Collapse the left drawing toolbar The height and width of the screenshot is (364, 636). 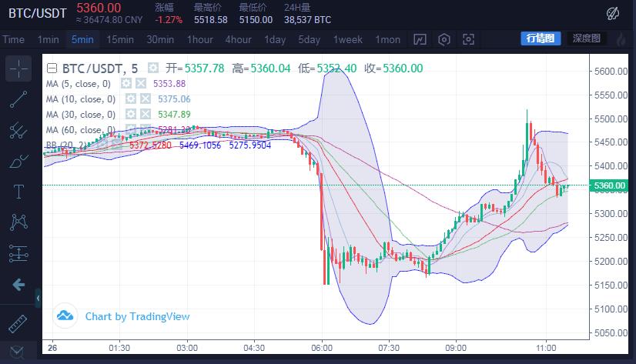(x=38, y=298)
